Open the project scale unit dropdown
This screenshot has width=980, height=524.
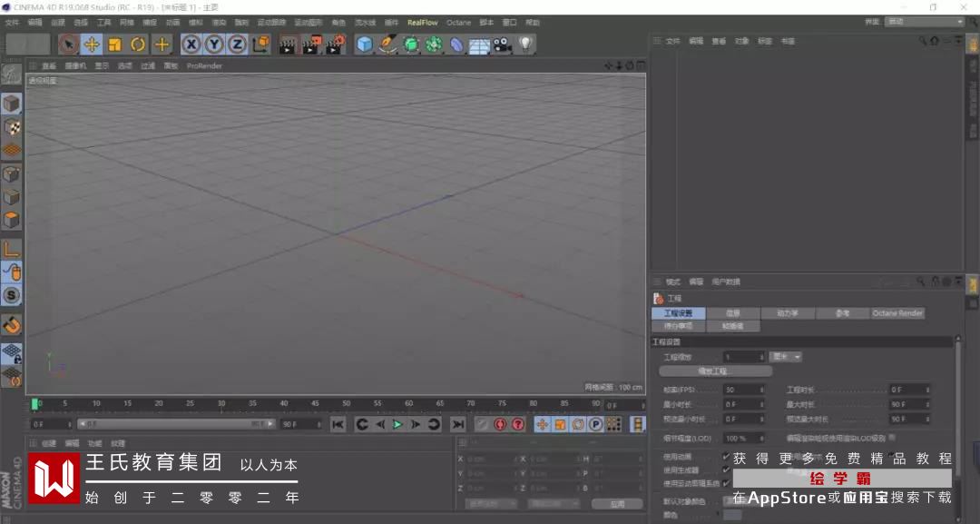coord(786,356)
